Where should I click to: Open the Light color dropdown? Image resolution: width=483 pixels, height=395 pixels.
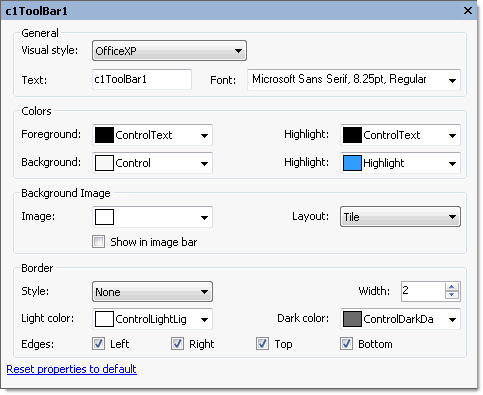[x=204, y=319]
